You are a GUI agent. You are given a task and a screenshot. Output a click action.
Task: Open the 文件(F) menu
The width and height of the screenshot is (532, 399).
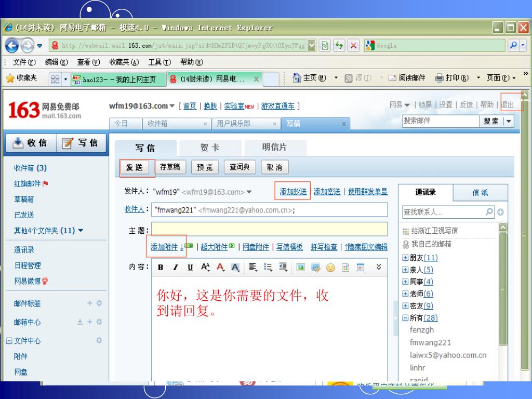point(24,62)
